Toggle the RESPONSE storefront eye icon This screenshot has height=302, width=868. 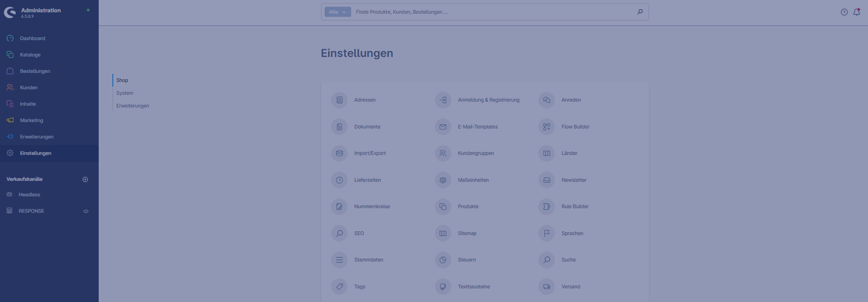(x=86, y=211)
